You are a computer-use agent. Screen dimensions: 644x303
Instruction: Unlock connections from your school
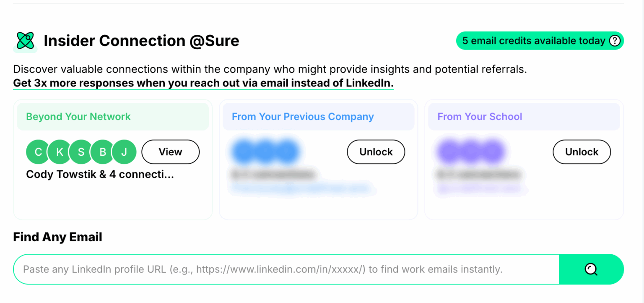point(582,152)
